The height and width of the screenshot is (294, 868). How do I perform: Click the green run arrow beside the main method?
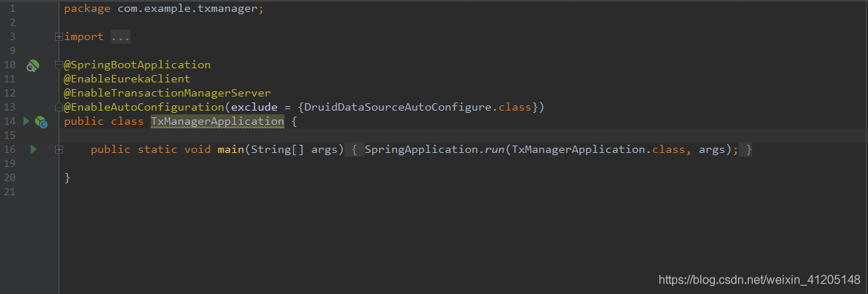click(x=33, y=149)
